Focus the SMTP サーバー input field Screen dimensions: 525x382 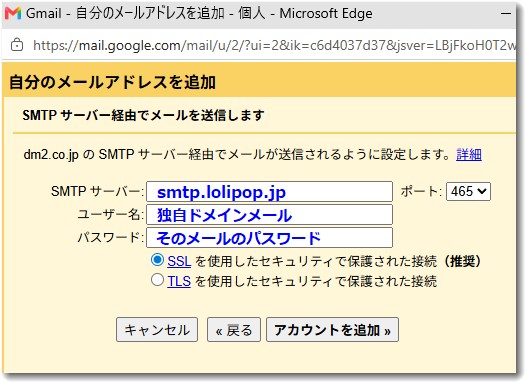(x=270, y=192)
